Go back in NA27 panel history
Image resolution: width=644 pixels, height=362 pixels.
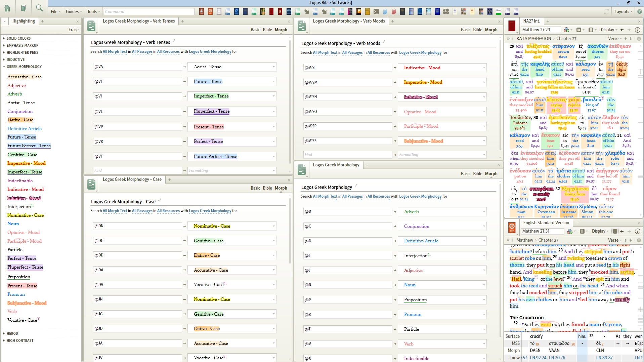[x=622, y=30]
